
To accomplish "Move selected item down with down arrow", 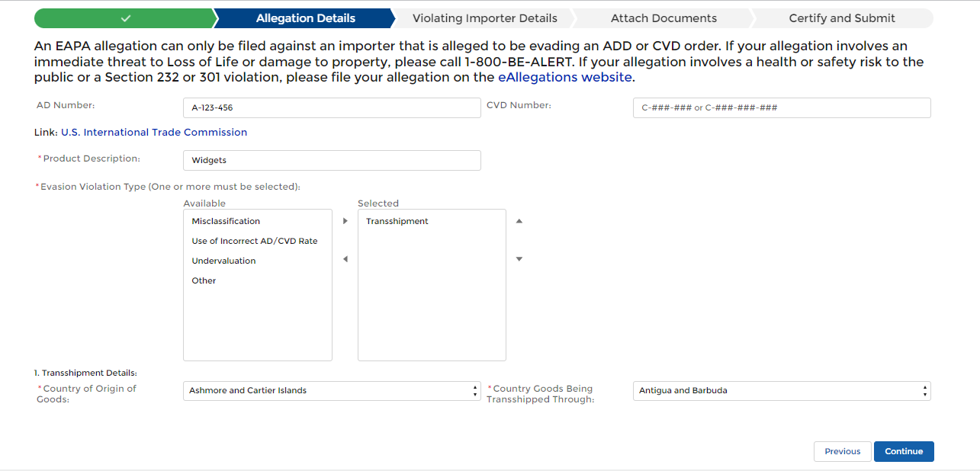I will pos(519,260).
